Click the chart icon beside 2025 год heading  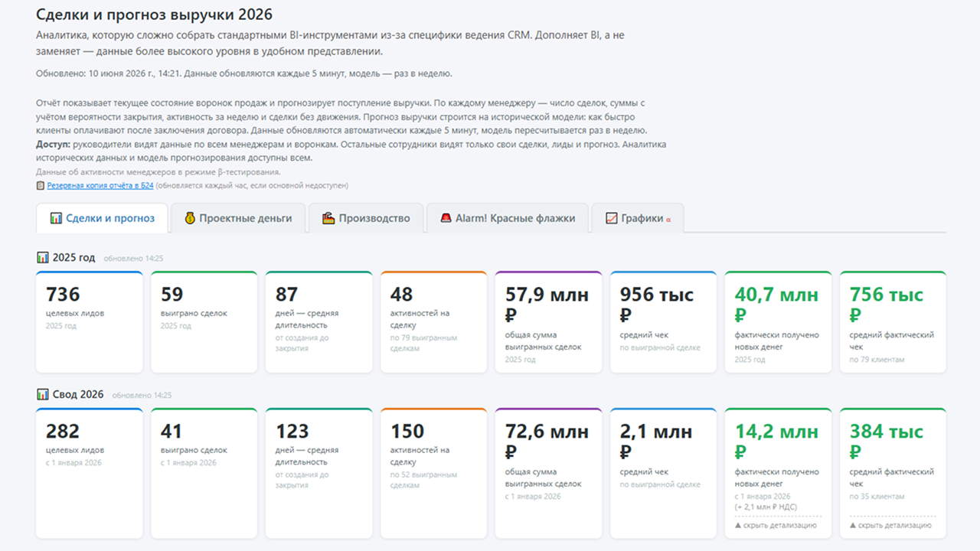(42, 257)
